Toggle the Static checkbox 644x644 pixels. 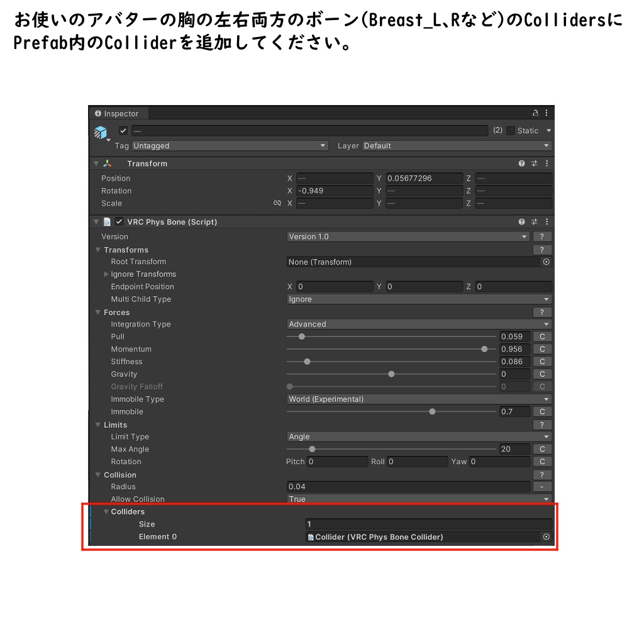511,131
